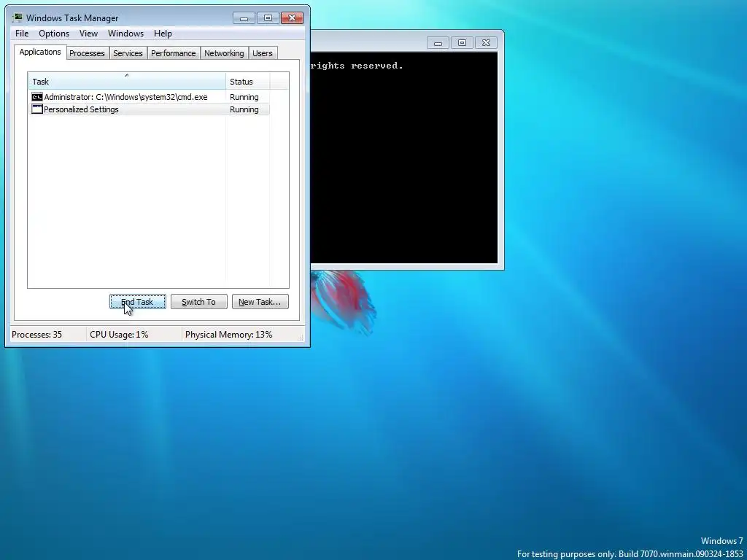The image size is (747, 560).
Task: Open the Help menu
Action: pyautogui.click(x=163, y=34)
